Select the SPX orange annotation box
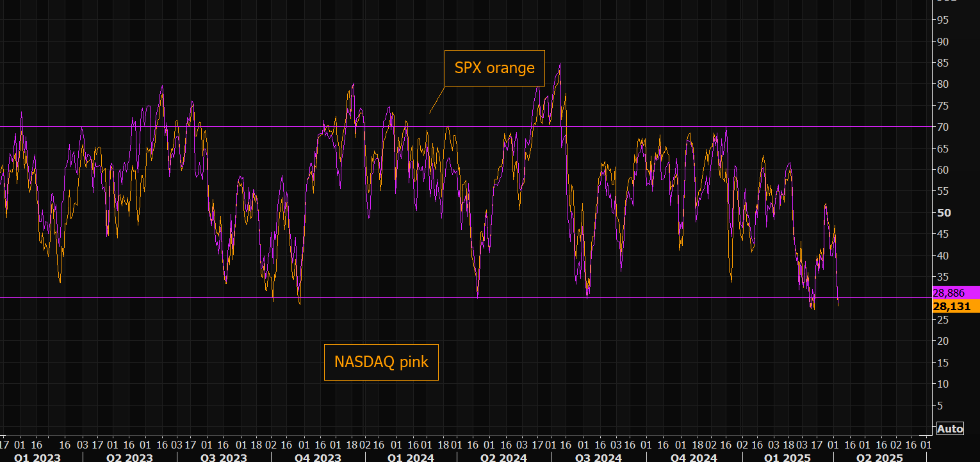This screenshot has height=462, width=980. pos(494,68)
